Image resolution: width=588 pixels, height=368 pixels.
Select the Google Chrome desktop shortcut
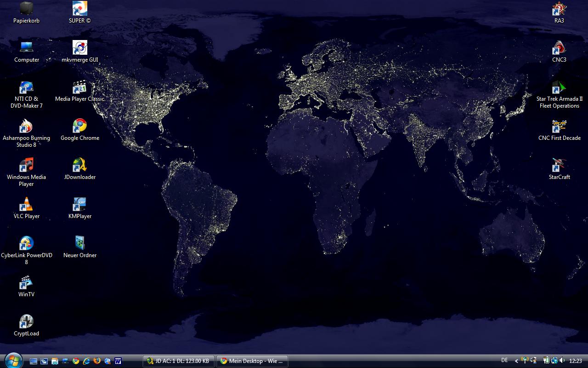click(x=79, y=126)
